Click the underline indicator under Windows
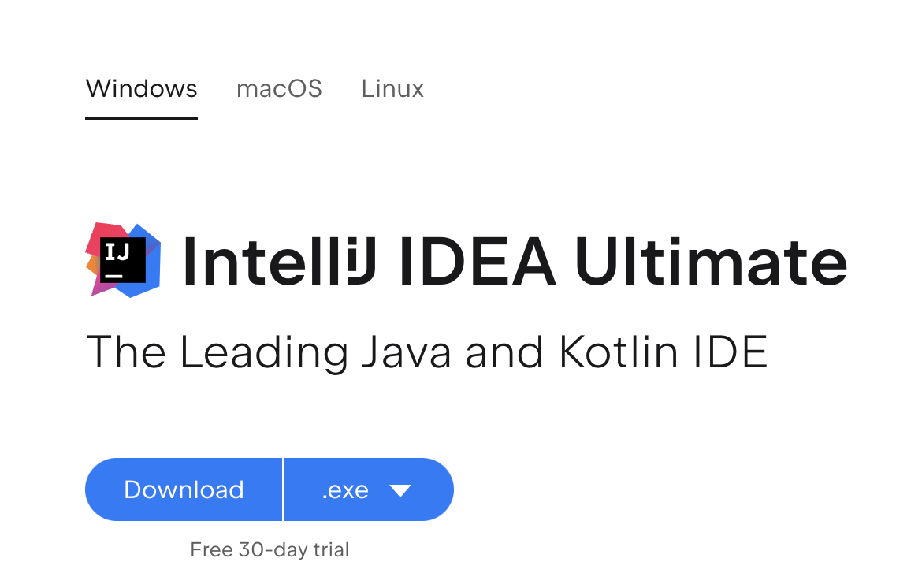The width and height of the screenshot is (922, 588). tap(141, 119)
